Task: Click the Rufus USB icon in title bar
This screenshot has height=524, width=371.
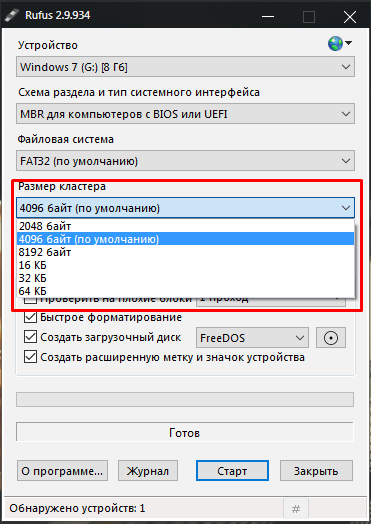Action: [12, 16]
